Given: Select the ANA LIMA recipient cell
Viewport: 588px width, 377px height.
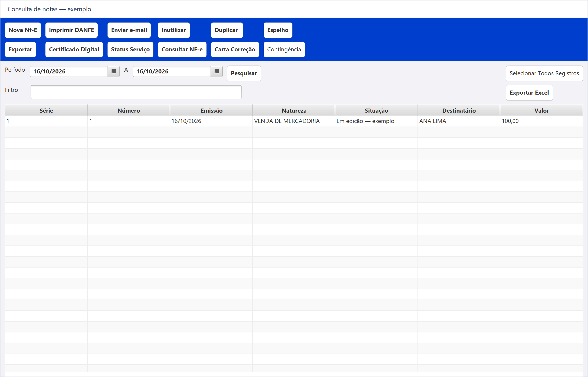Looking at the screenshot, I should point(459,121).
